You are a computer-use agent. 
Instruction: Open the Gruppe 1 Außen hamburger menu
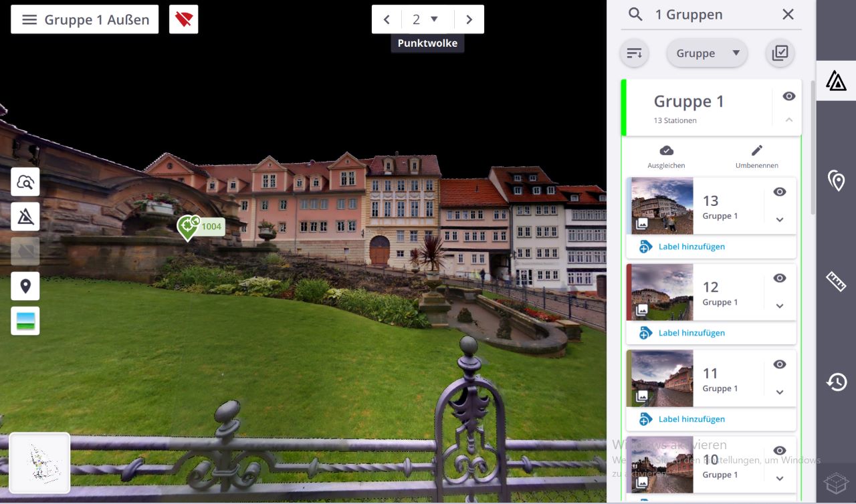[29, 19]
